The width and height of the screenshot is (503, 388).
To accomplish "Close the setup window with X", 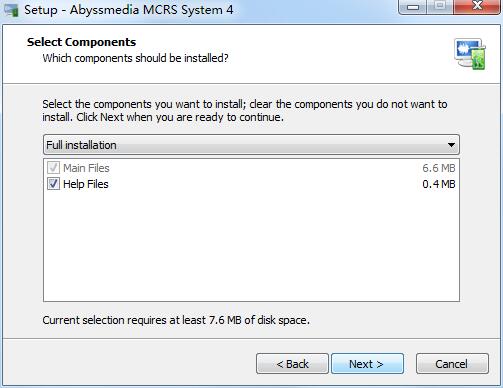I will click(477, 7).
